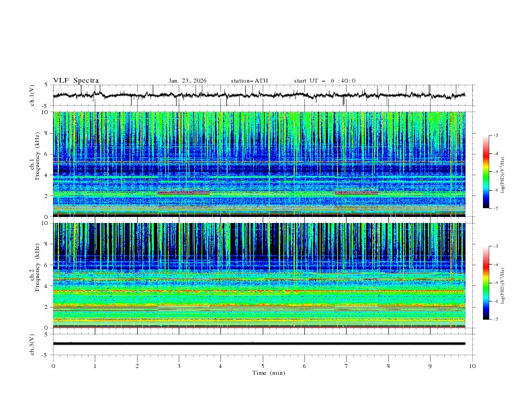Screen dimensions: 532x411
Task: Click the "-3" label on upper colorbar
Action: 496,135
